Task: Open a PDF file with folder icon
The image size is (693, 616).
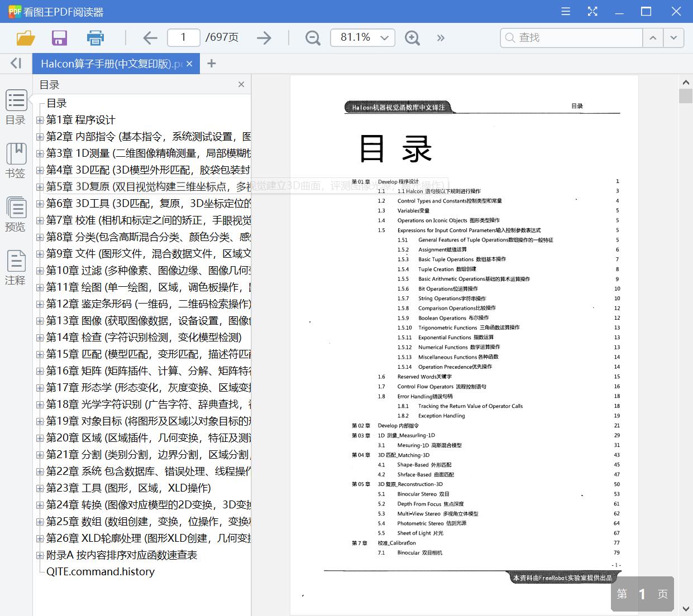Action: (x=26, y=38)
